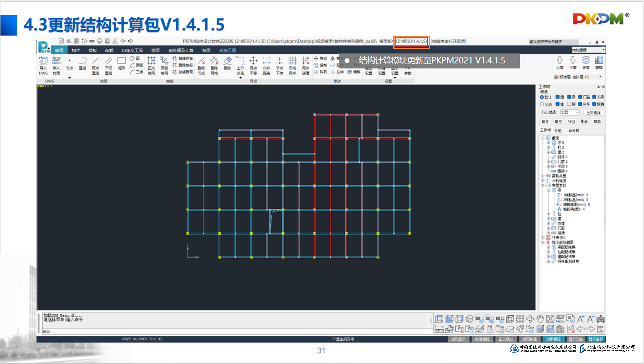Screen dimensions: 644x364
Task: Click the zoom extents icon in view toolbar
Action: pyautogui.click(x=550, y=319)
